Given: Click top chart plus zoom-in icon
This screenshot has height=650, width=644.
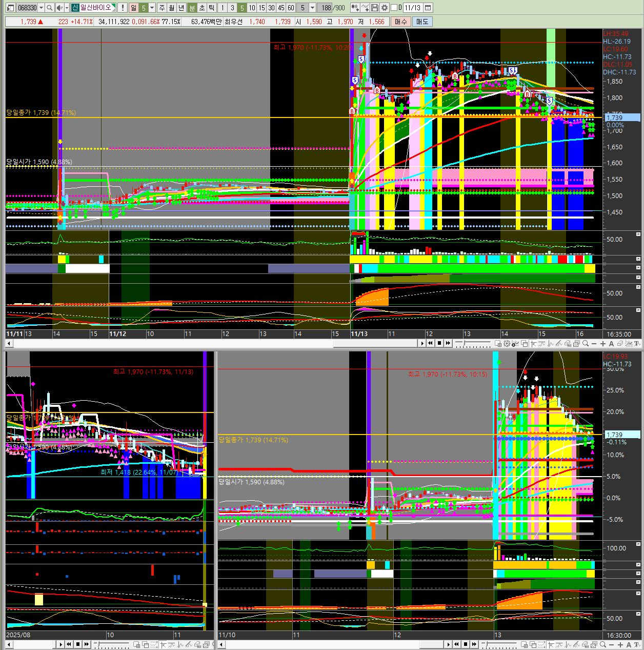Looking at the screenshot, I should tap(602, 343).
